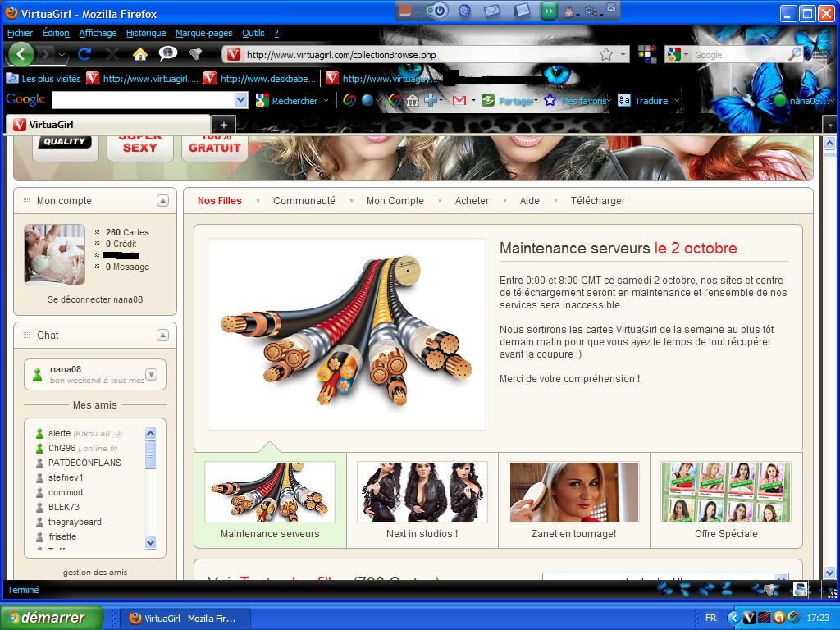Click the Traduire translate button

[x=643, y=100]
